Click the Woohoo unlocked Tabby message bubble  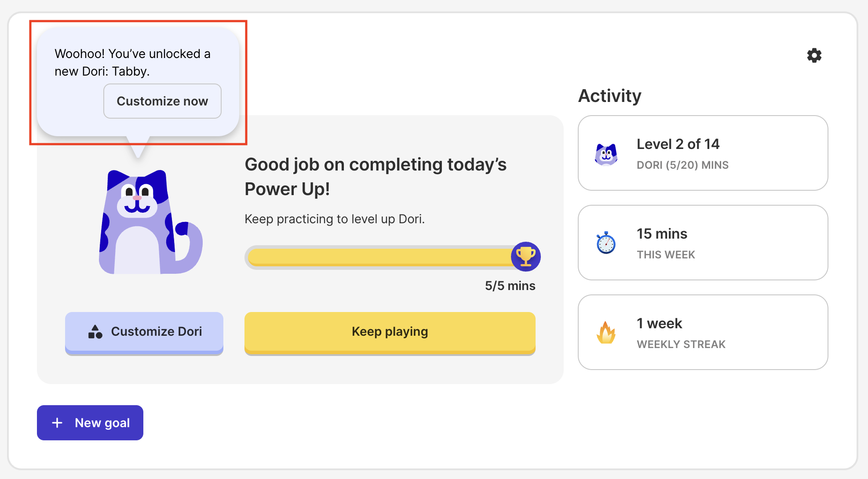click(132, 62)
